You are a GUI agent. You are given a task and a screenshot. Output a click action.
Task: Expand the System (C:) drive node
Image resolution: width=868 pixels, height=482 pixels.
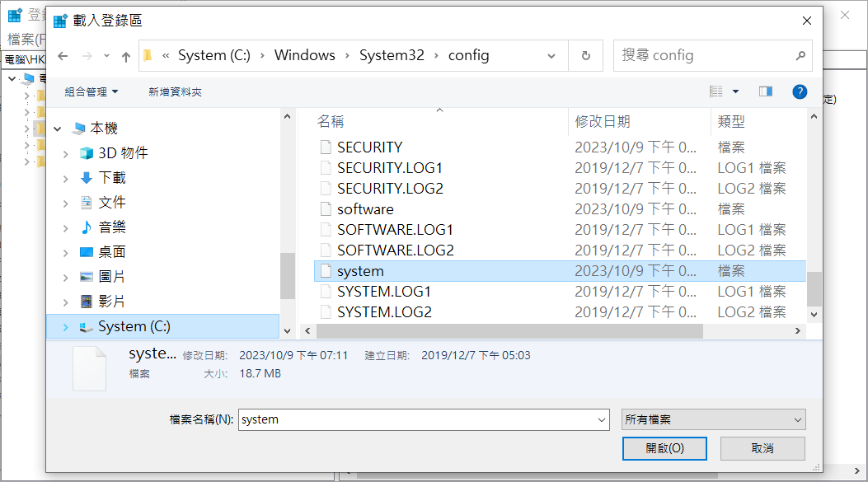pos(65,327)
